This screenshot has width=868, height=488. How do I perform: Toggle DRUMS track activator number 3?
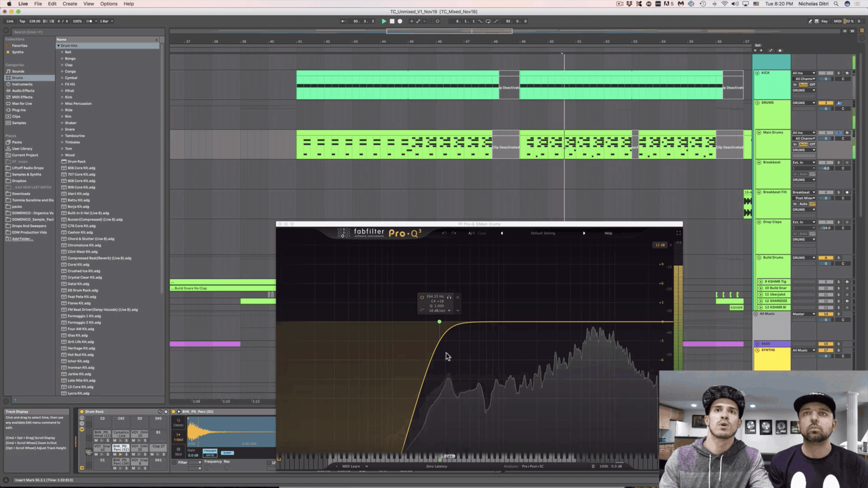point(826,103)
